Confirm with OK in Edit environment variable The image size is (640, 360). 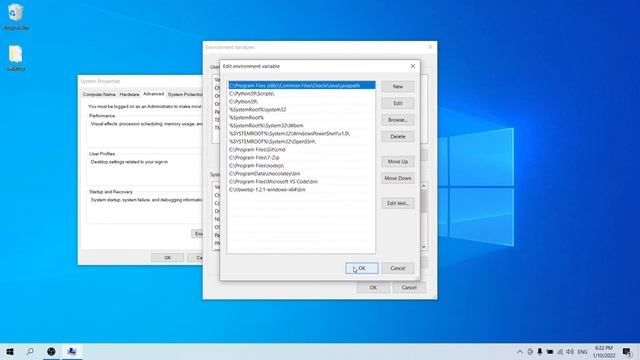[362, 268]
